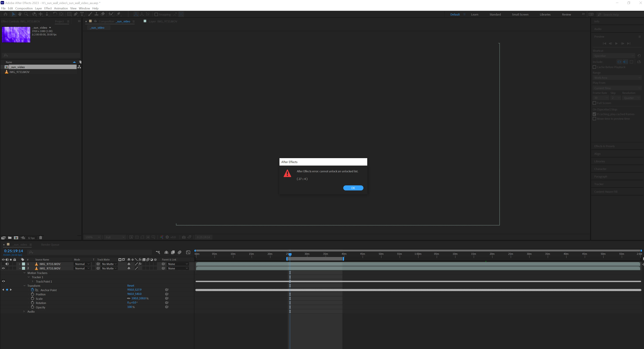Collapse the Transform property group
Image resolution: width=644 pixels, height=349 pixels.
tap(24, 286)
